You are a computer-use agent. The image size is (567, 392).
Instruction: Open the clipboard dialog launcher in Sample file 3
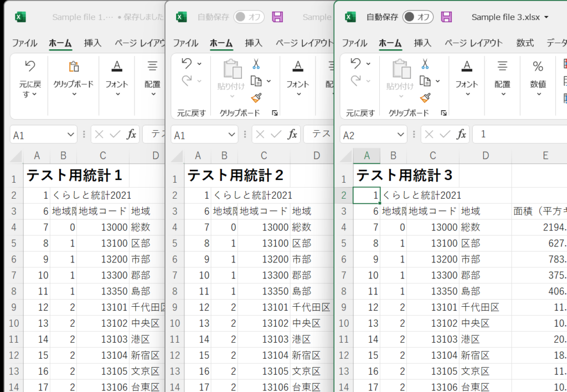444,113
